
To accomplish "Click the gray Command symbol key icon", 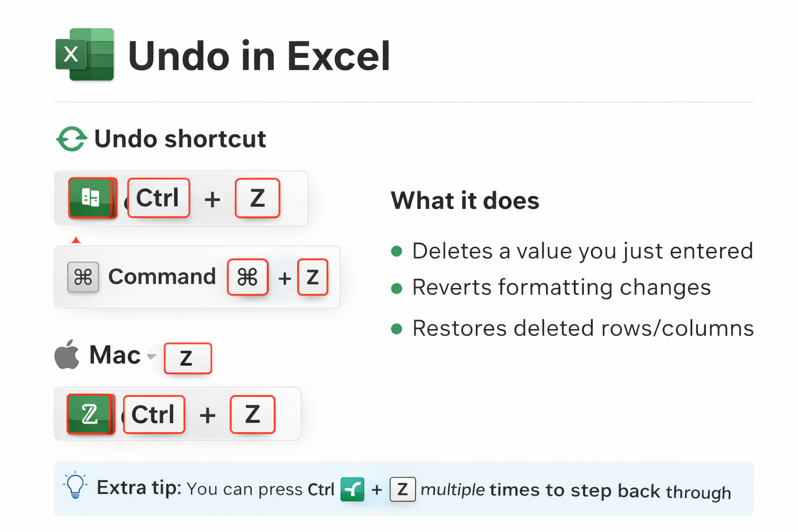I will [83, 277].
